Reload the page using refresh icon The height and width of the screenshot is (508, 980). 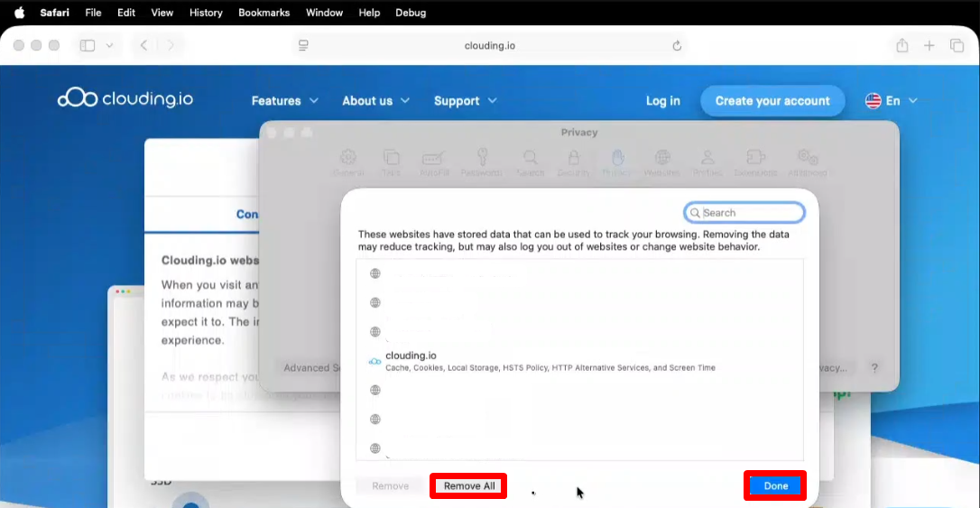click(x=677, y=45)
